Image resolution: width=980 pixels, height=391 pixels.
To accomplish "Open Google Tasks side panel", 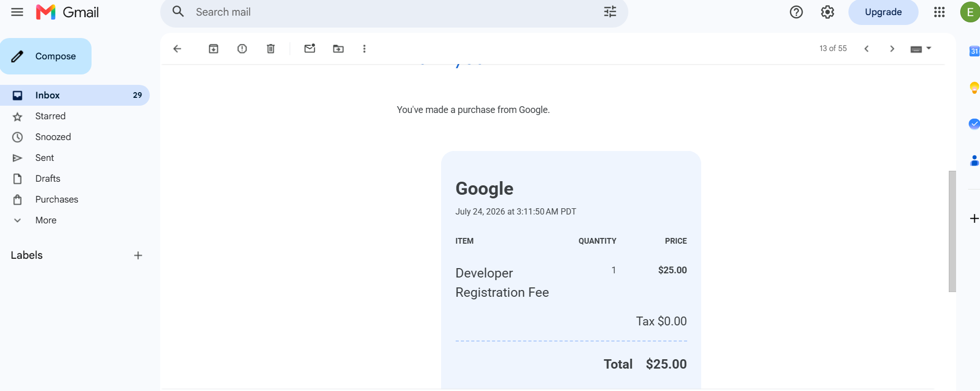I will tap(974, 124).
